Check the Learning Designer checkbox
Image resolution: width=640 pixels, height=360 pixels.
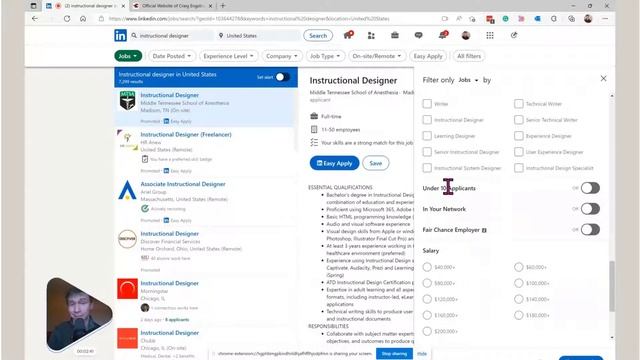point(427,136)
